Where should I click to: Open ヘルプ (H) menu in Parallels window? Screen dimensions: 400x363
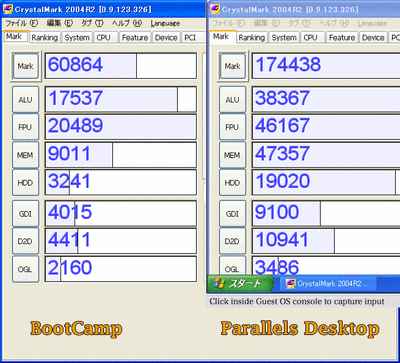(x=334, y=23)
